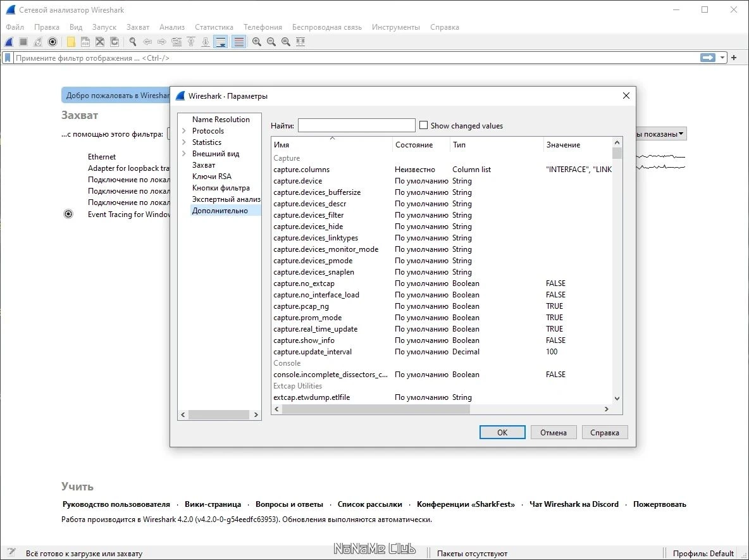Select the Event Tracing for Windows radio icon
This screenshot has width=749, height=560.
68,214
